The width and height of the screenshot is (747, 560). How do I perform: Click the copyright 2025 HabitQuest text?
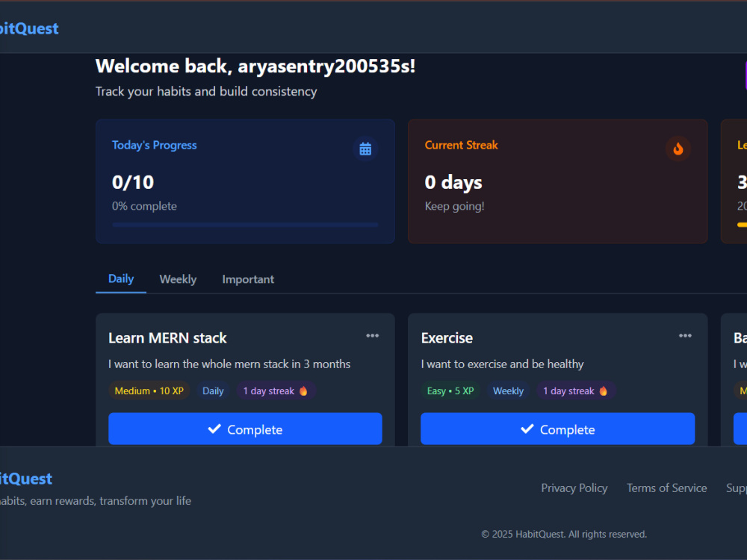tap(564, 535)
